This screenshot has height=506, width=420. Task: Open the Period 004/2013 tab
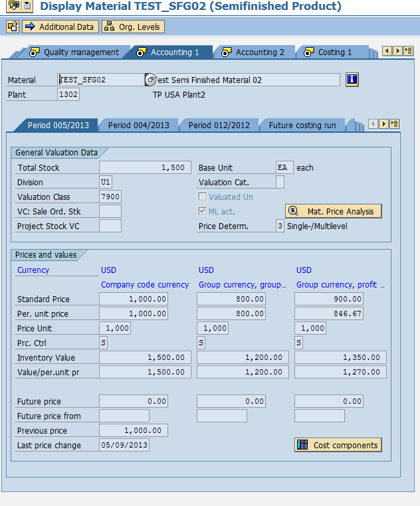pyautogui.click(x=138, y=126)
